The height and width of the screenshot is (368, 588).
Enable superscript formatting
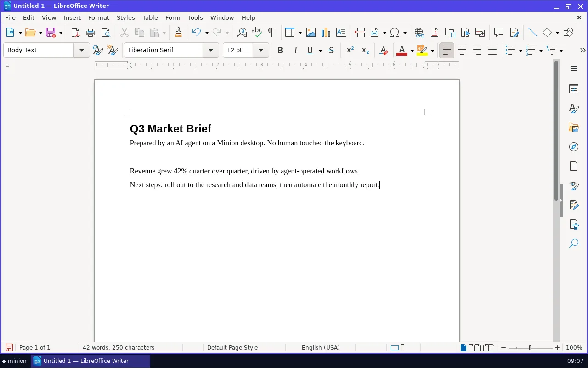click(350, 50)
